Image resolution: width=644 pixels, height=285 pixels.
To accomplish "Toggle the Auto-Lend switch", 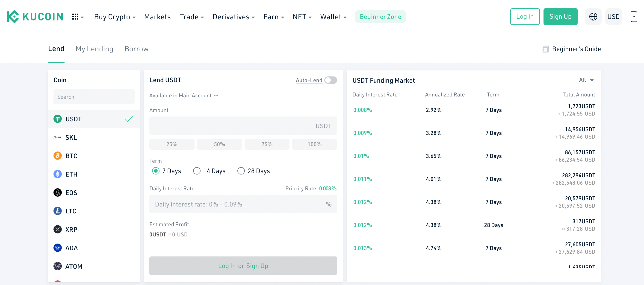I will [x=331, y=80].
